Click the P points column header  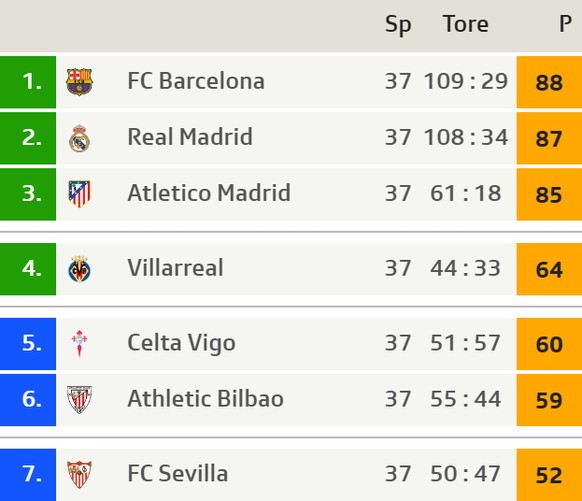pos(565,24)
